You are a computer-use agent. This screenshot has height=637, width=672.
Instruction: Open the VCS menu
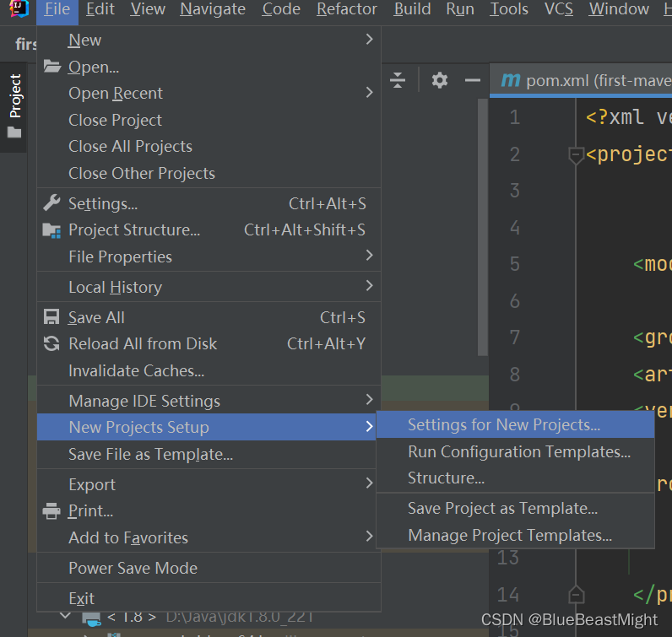[558, 9]
